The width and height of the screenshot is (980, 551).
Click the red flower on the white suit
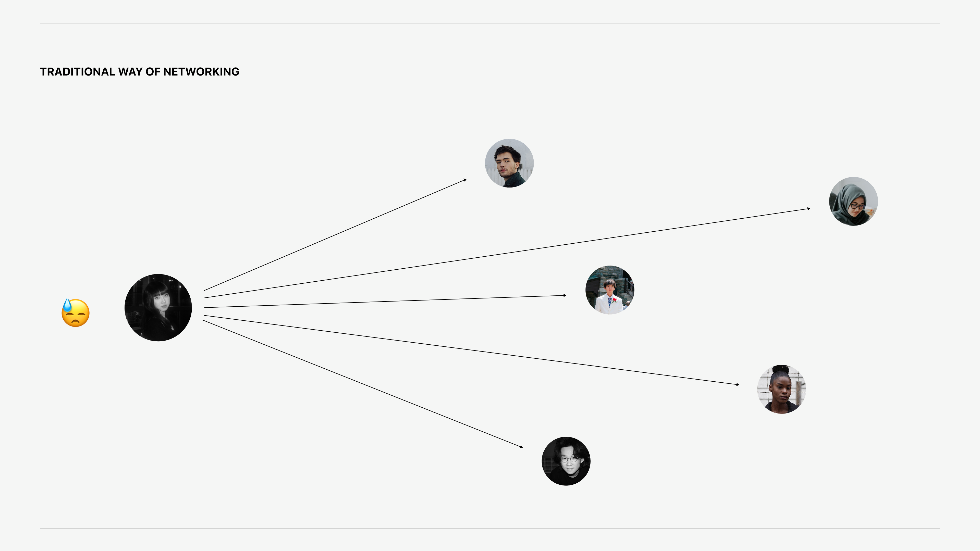614,300
